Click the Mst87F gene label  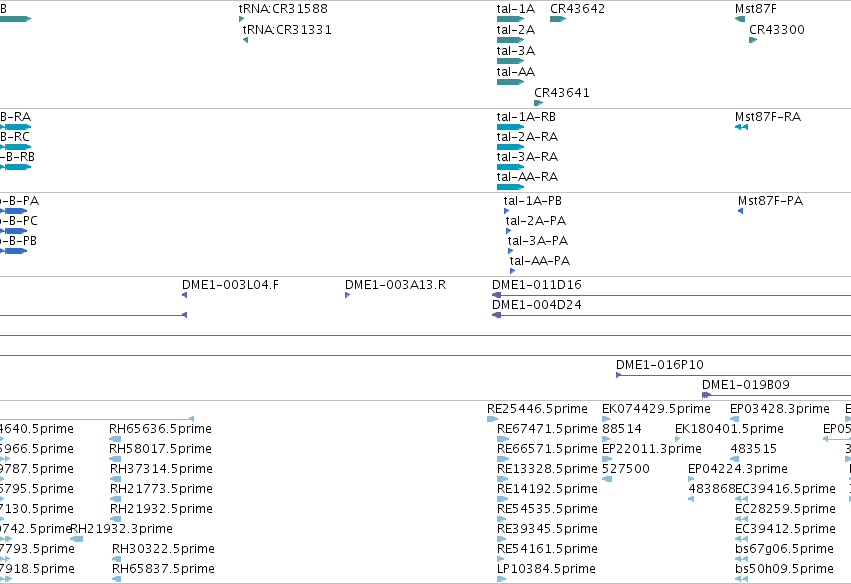click(755, 9)
